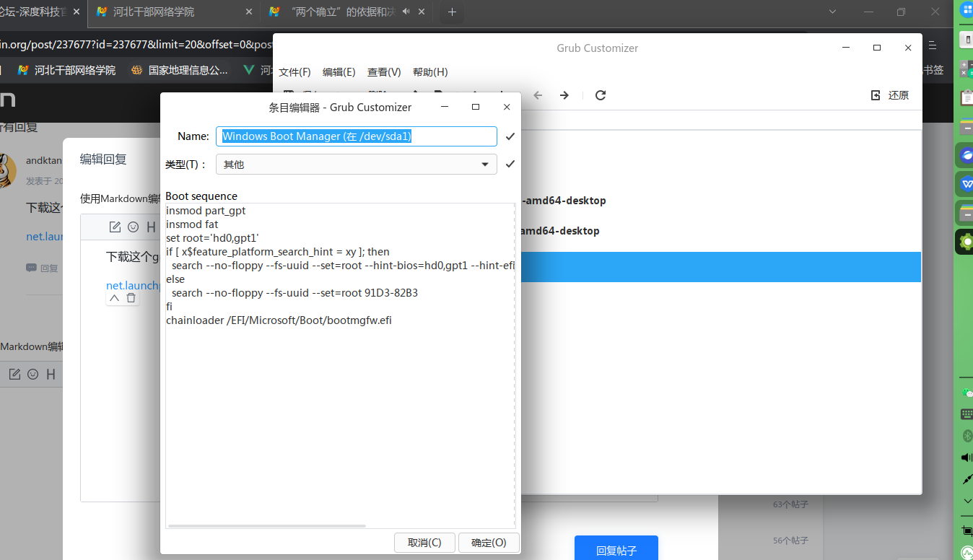Apply the 类型 selection using its checkmark
This screenshot has width=973, height=560.
pyautogui.click(x=510, y=165)
